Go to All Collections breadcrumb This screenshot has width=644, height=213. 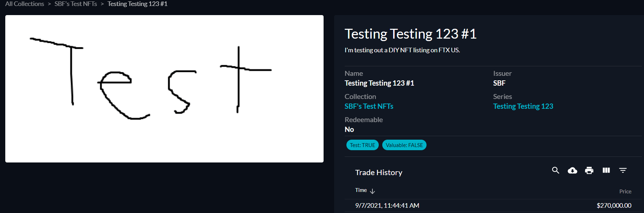click(x=25, y=4)
